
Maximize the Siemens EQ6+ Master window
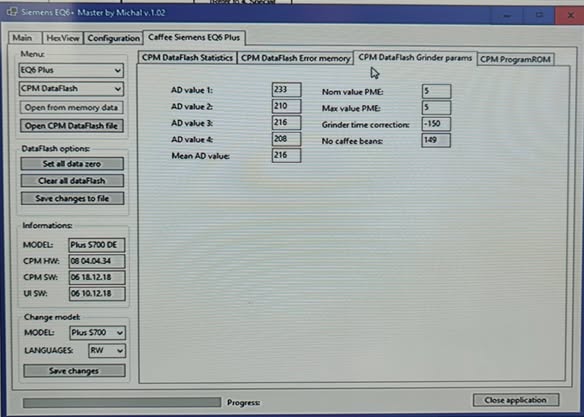(x=539, y=15)
